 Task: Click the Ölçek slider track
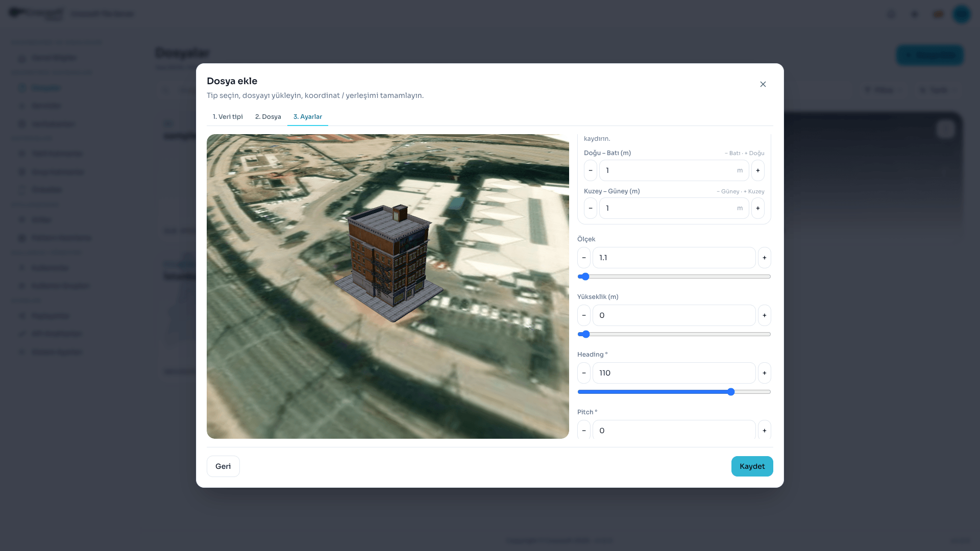coord(674,277)
